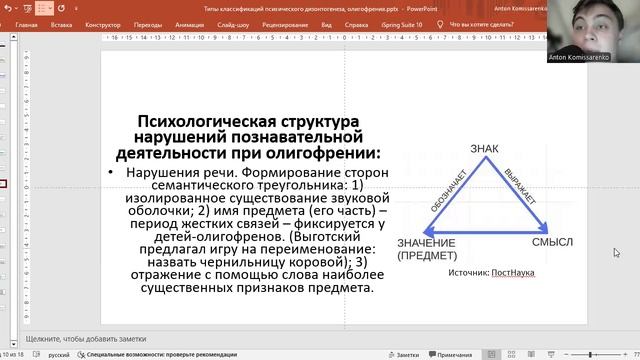
Task: Open the Анимация ribbon tab
Action: [189, 25]
